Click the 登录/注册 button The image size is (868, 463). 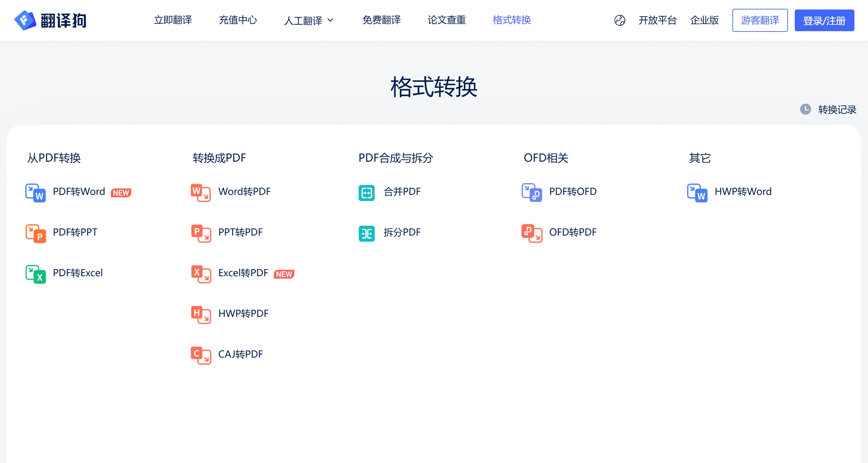pos(824,20)
